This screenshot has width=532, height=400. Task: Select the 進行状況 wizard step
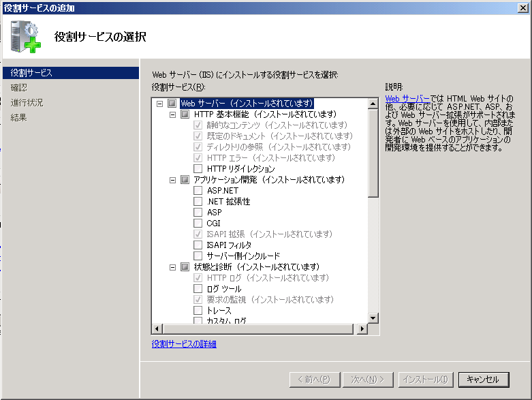click(27, 103)
